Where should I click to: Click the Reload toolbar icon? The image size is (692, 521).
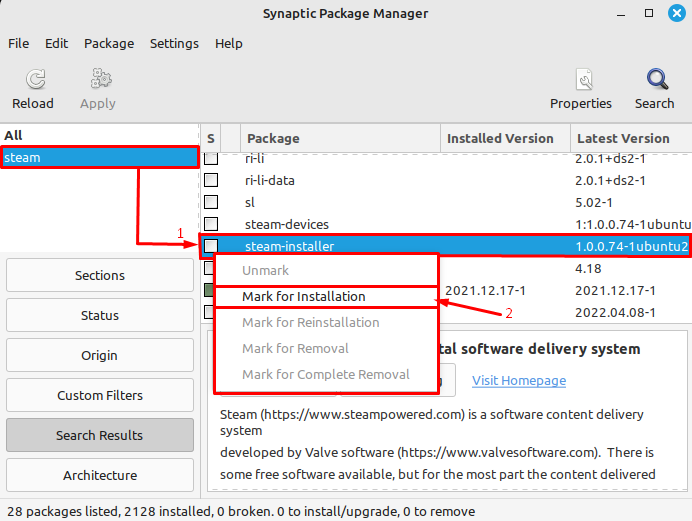click(x=33, y=80)
